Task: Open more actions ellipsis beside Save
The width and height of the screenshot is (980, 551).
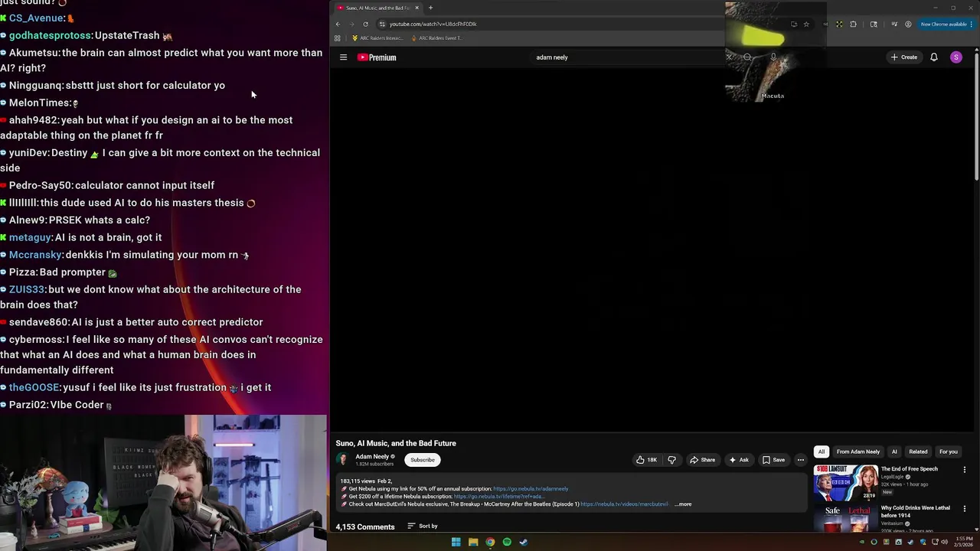Action: tap(800, 460)
